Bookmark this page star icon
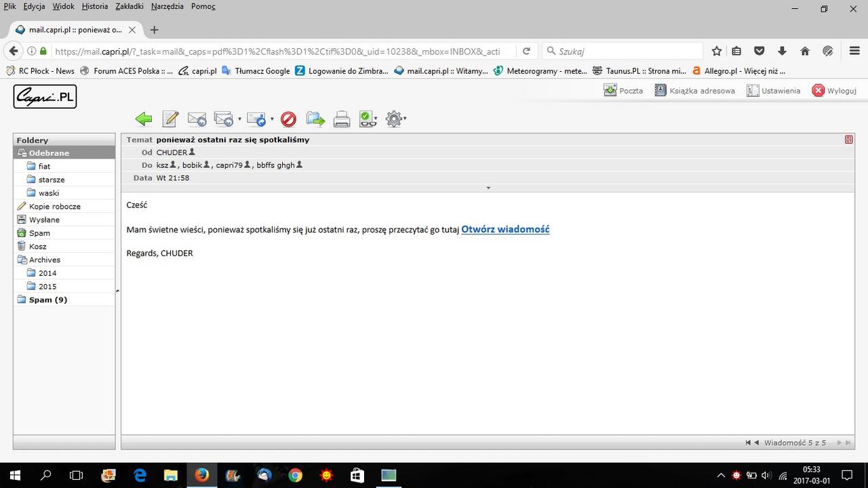 [x=717, y=51]
